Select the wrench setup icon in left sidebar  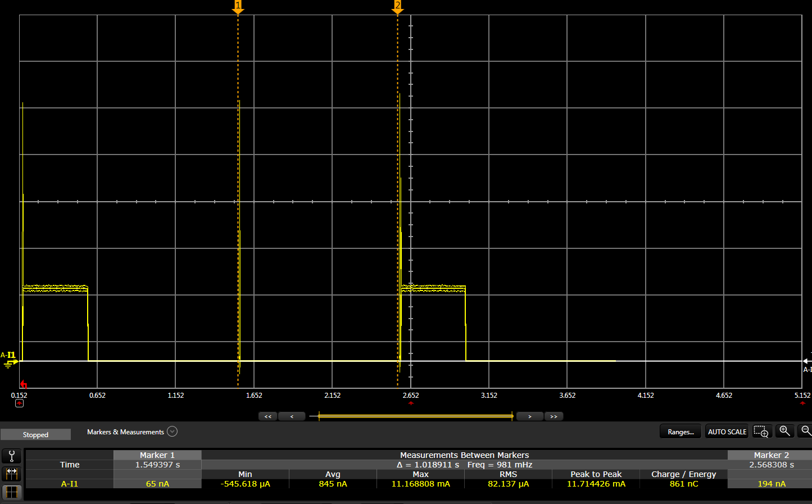(x=11, y=456)
